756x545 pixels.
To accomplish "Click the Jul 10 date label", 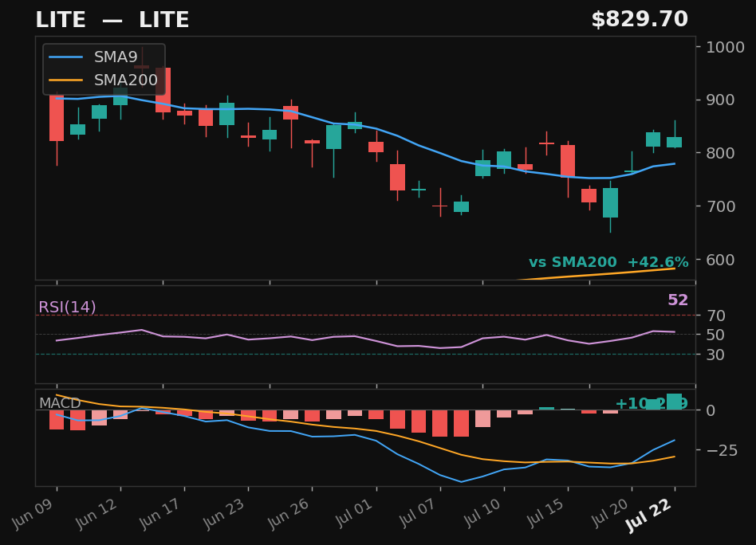I will 482,512.
